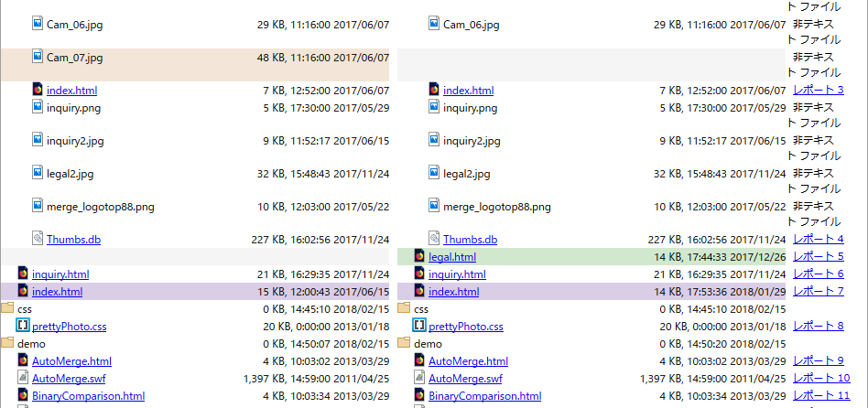
Task: Click prettyPhoto.css file icon in left pane
Action: point(23,327)
